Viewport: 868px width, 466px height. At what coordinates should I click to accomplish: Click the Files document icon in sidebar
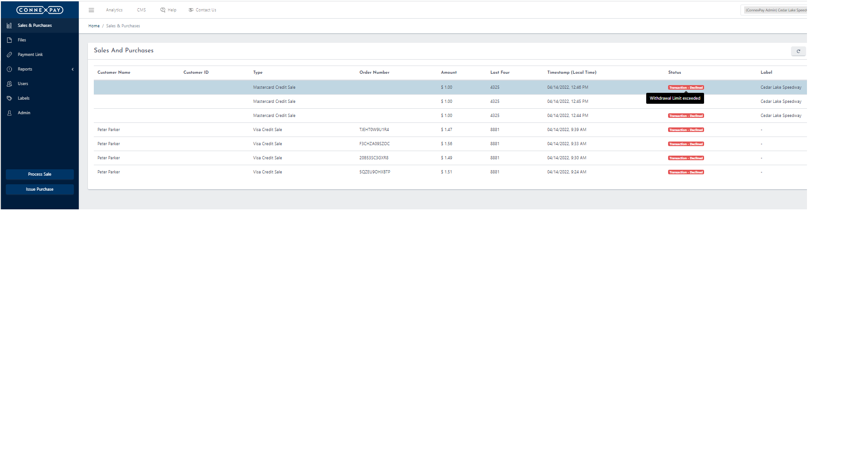[x=9, y=40]
